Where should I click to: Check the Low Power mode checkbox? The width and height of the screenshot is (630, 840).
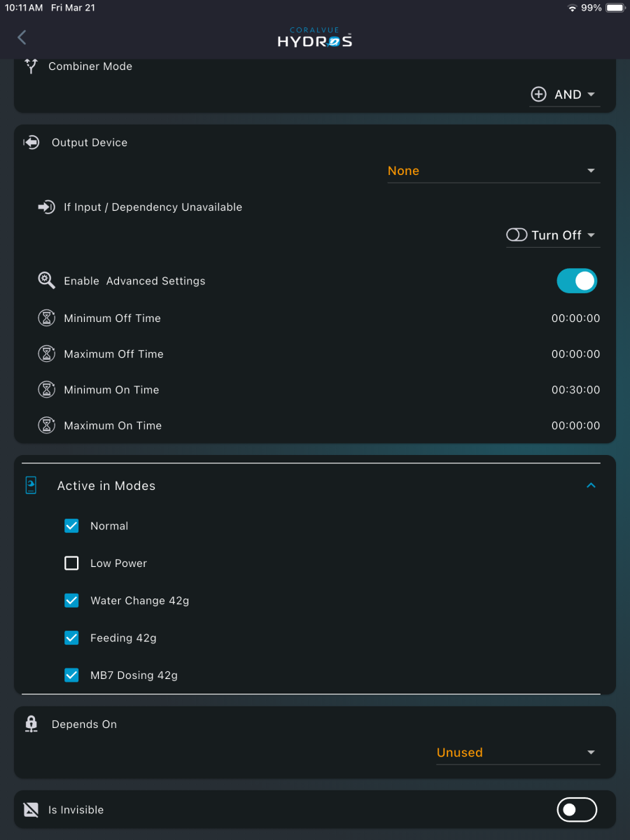pyautogui.click(x=71, y=563)
